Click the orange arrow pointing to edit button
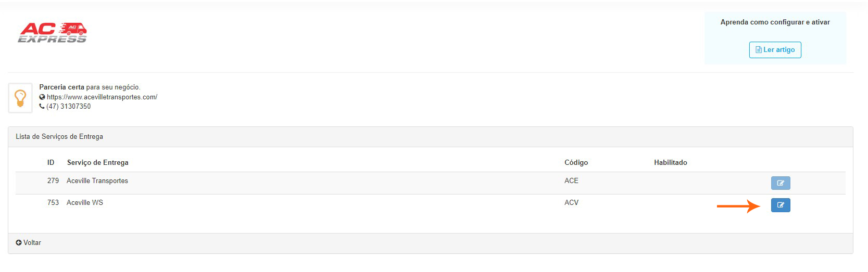The width and height of the screenshot is (868, 272). tap(738, 206)
